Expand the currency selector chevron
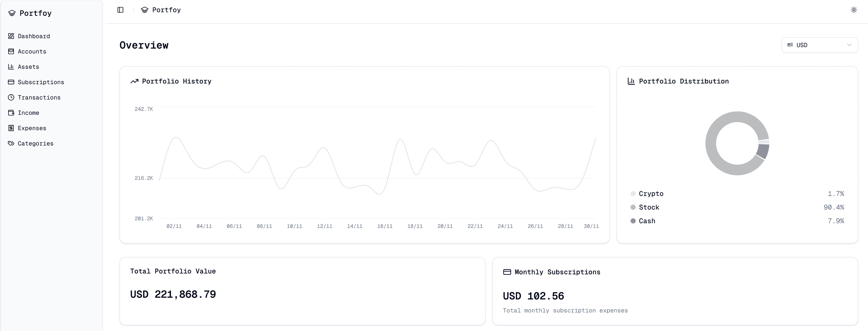Image resolution: width=868 pixels, height=331 pixels. click(x=849, y=45)
